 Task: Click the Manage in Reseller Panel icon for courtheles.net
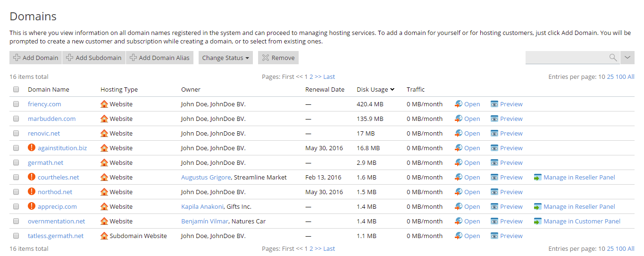click(537, 178)
